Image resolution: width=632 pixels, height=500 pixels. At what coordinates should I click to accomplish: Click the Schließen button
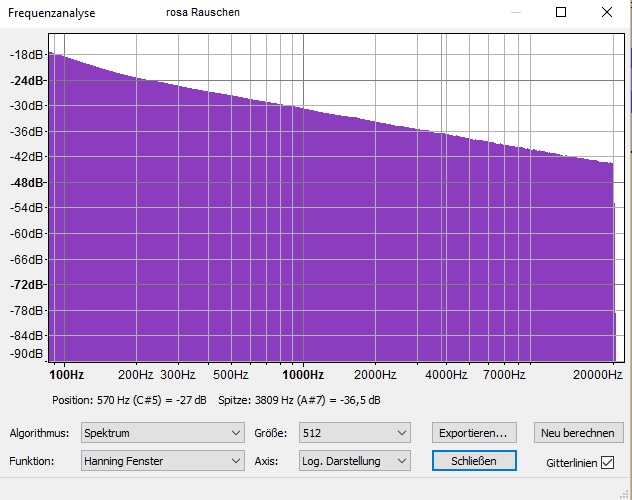(x=474, y=461)
